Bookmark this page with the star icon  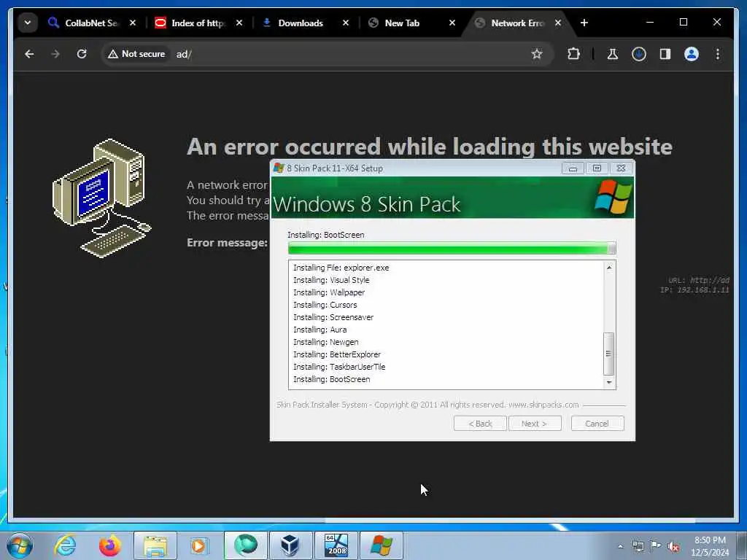tap(537, 54)
